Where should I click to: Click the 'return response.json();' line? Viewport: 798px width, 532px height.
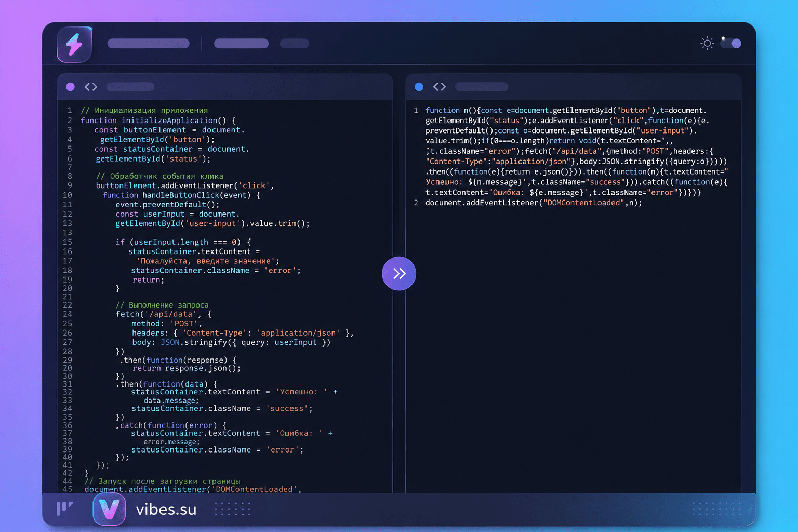(187, 368)
